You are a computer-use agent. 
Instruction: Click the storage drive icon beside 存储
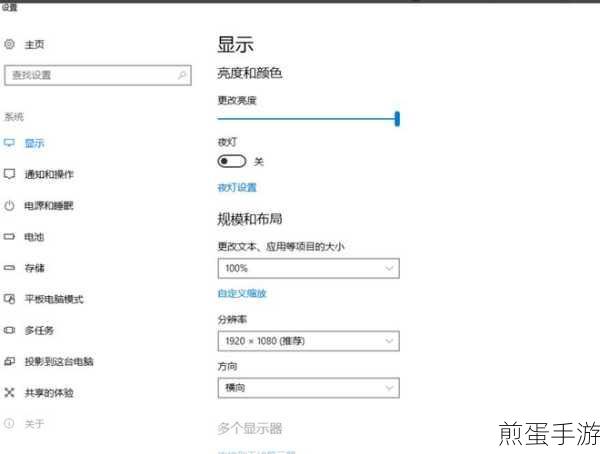pos(9,268)
